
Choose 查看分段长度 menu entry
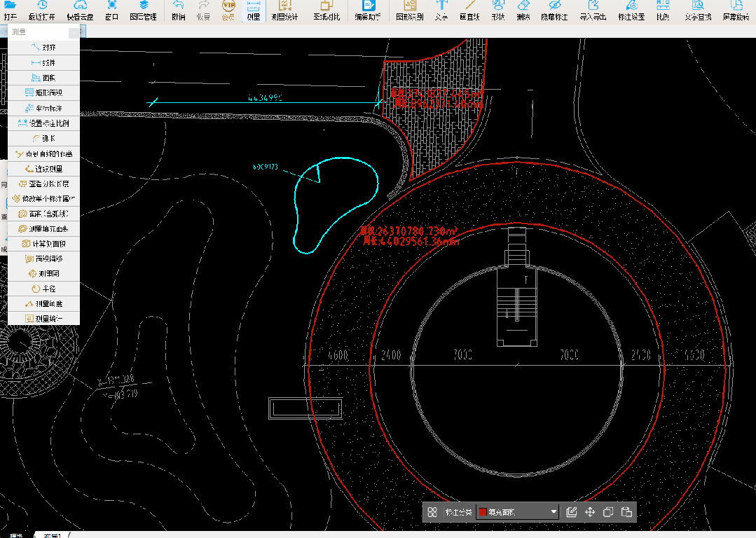44,184
